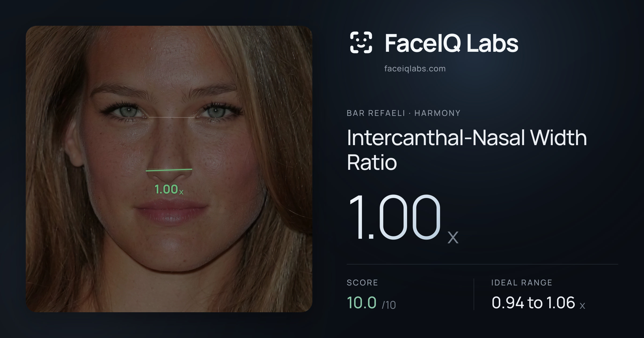Click the '0.94 to 1.06' range value
This screenshot has height=338, width=644.
[533, 303]
